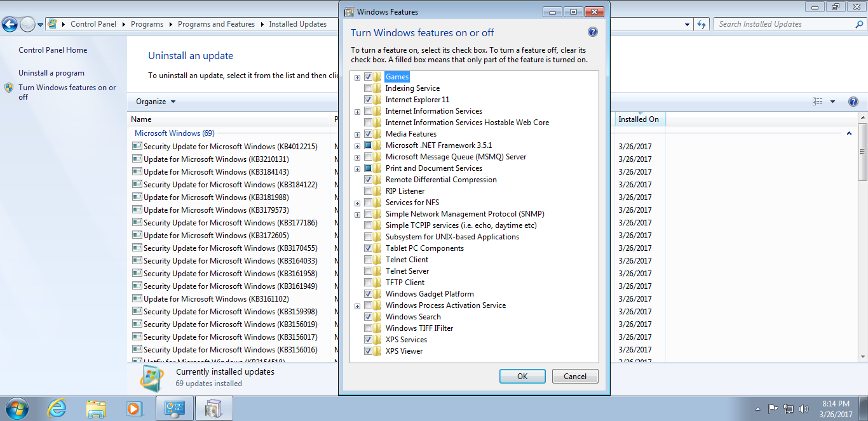The height and width of the screenshot is (421, 868).
Task: Click the refresh icon beside address bar
Action: [x=702, y=24]
